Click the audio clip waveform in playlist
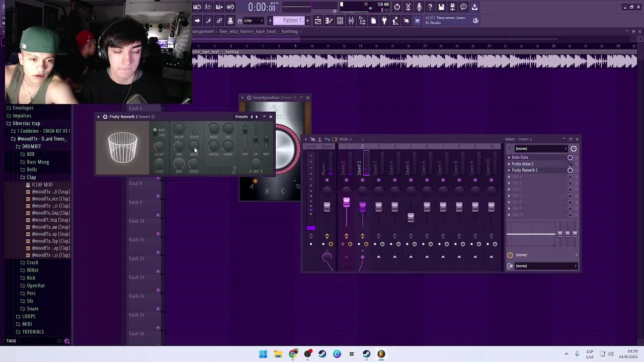 pos(415,61)
